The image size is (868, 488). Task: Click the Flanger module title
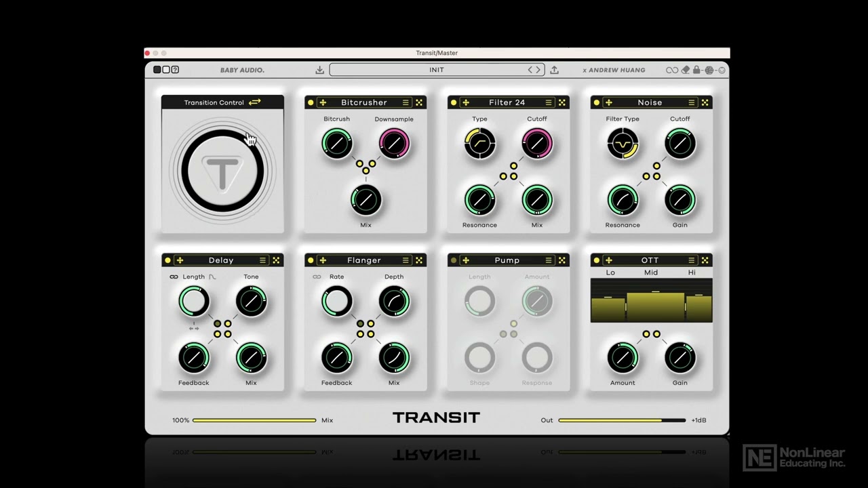[364, 260]
